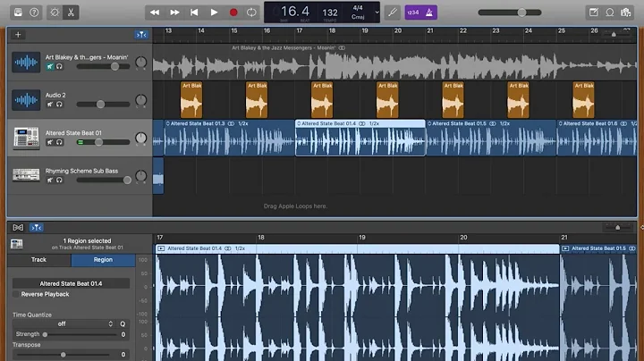644x361 pixels.
Task: Open the Apple Loops browser button
Action: tap(610, 13)
